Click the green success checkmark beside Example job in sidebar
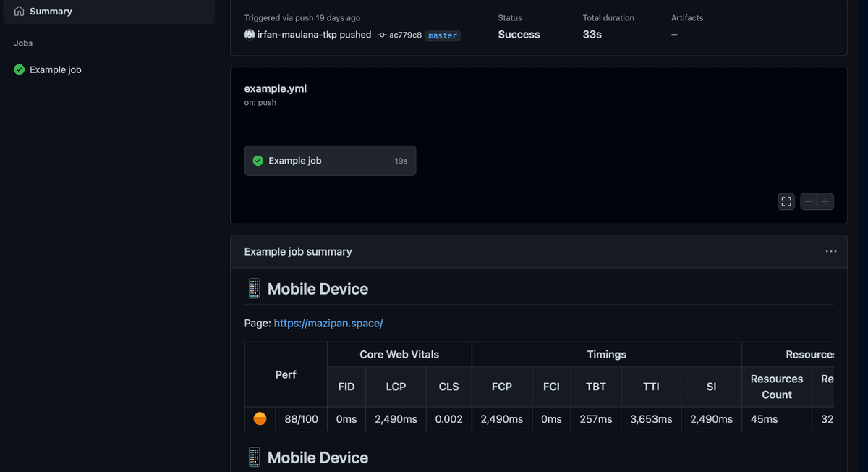Image resolution: width=868 pixels, height=472 pixels. click(x=20, y=70)
